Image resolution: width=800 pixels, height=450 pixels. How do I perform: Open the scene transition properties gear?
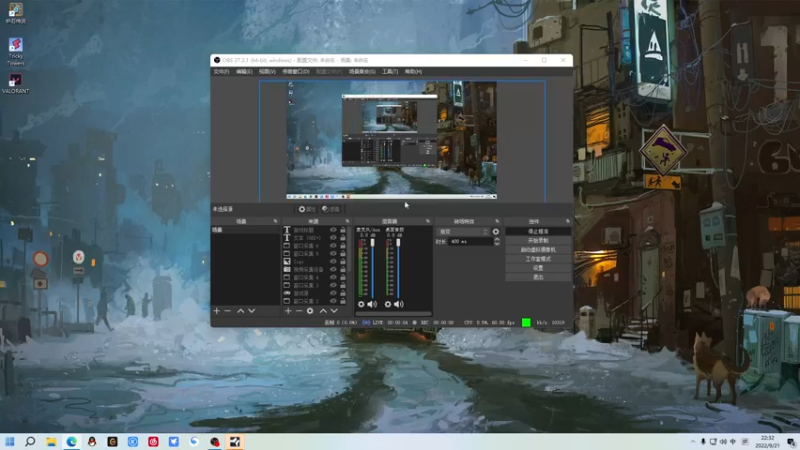(x=496, y=231)
